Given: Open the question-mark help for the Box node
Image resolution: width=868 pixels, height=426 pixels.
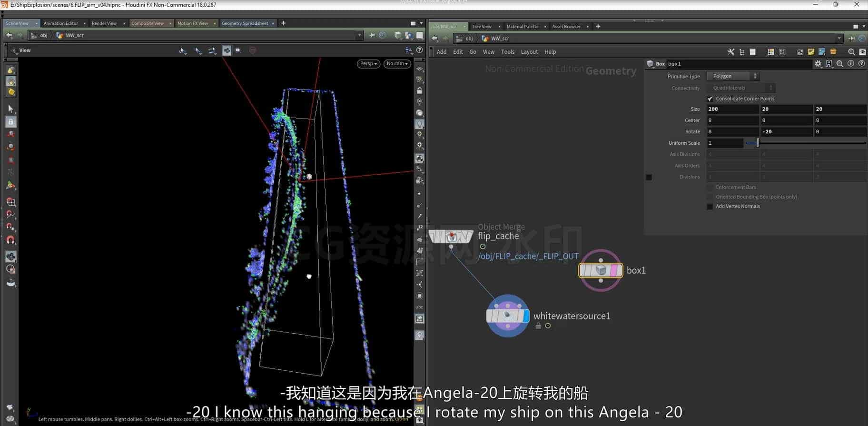Looking at the screenshot, I should coord(861,64).
